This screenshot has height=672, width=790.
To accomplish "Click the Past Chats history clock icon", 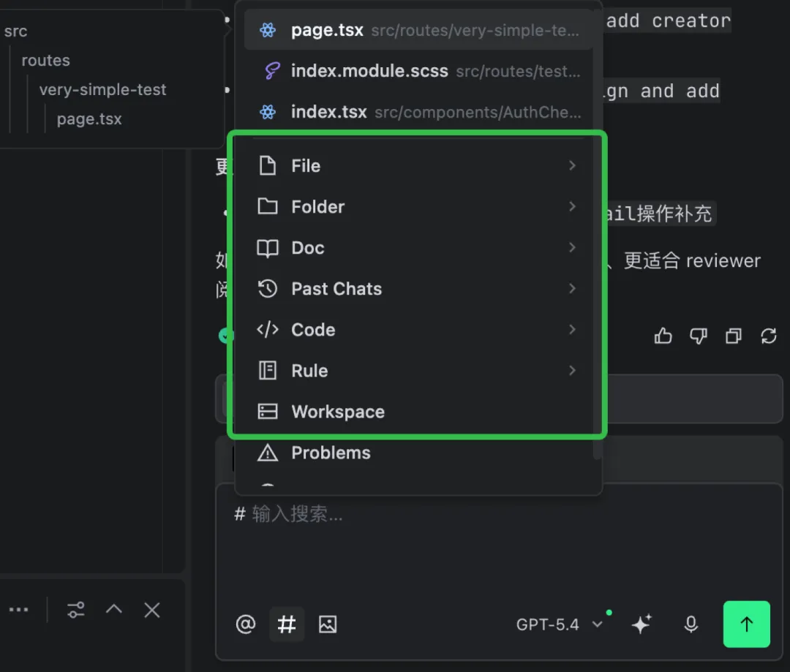I will coord(268,289).
